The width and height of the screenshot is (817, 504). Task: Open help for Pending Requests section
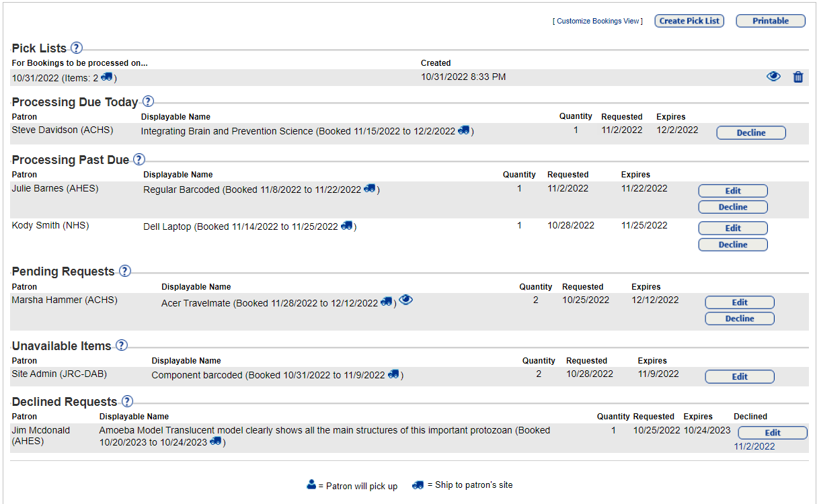click(x=124, y=271)
